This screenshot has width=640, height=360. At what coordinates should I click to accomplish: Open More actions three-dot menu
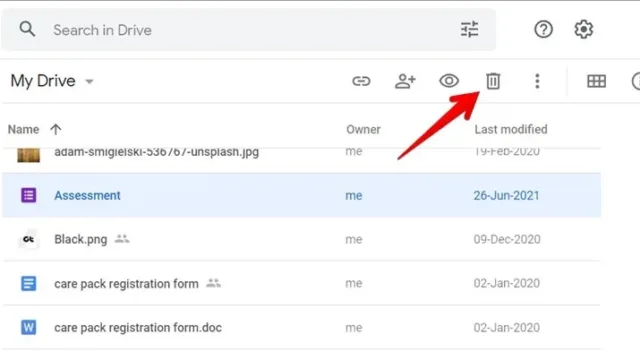(537, 81)
